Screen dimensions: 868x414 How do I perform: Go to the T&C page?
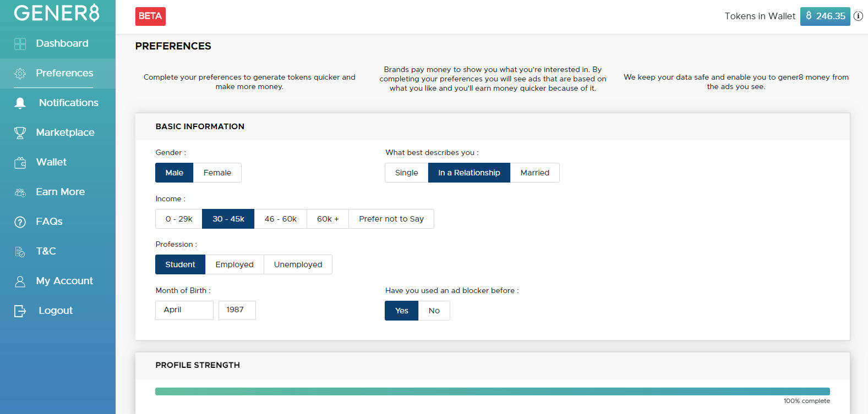point(46,251)
